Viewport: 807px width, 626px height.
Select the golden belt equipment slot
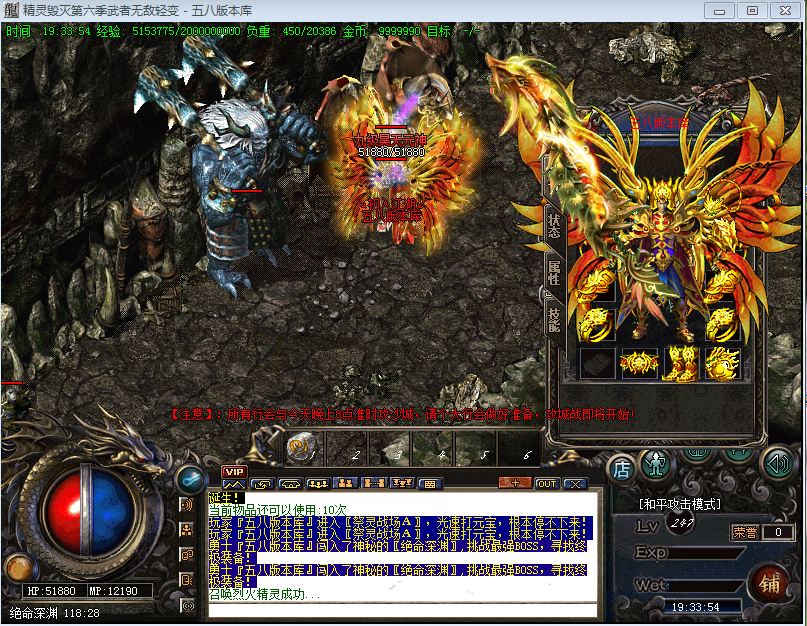[639, 364]
